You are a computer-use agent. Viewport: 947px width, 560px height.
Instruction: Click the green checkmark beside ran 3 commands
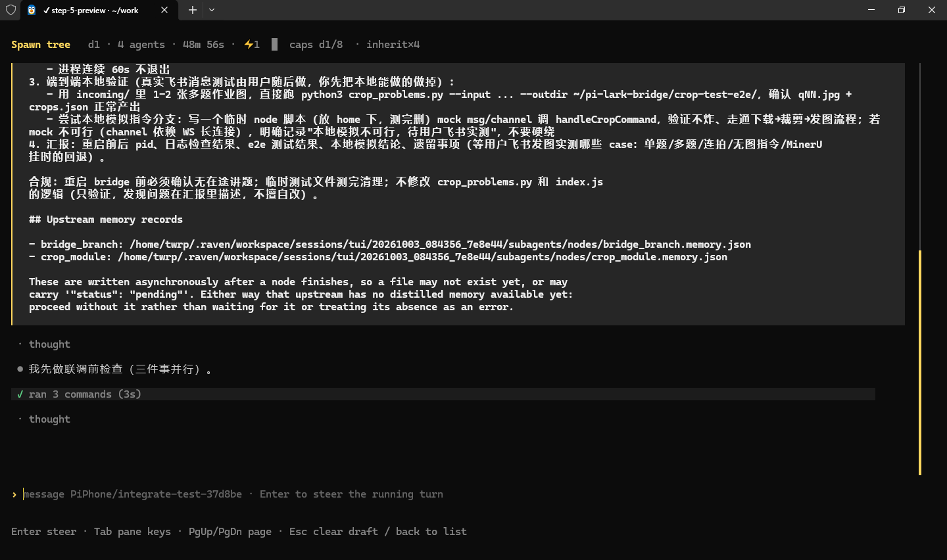[x=20, y=394]
